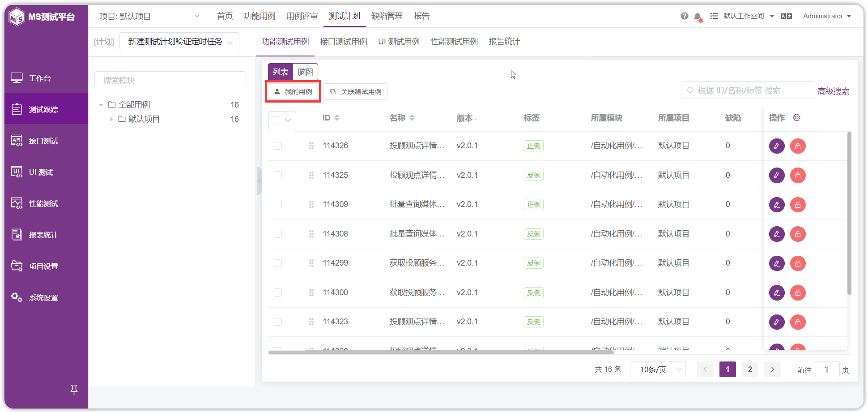Switch to the 脑图 view tab
Viewport: 868px width, 413px height.
coord(306,72)
